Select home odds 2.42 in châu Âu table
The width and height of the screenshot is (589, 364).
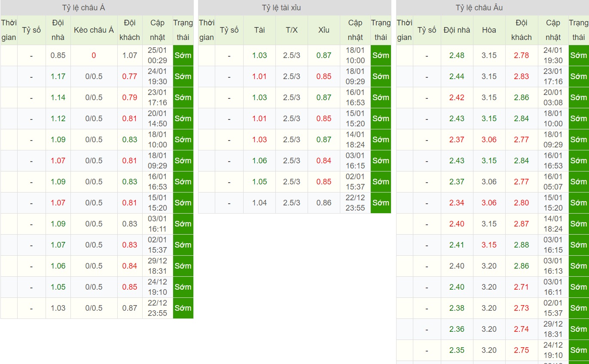[x=457, y=98]
